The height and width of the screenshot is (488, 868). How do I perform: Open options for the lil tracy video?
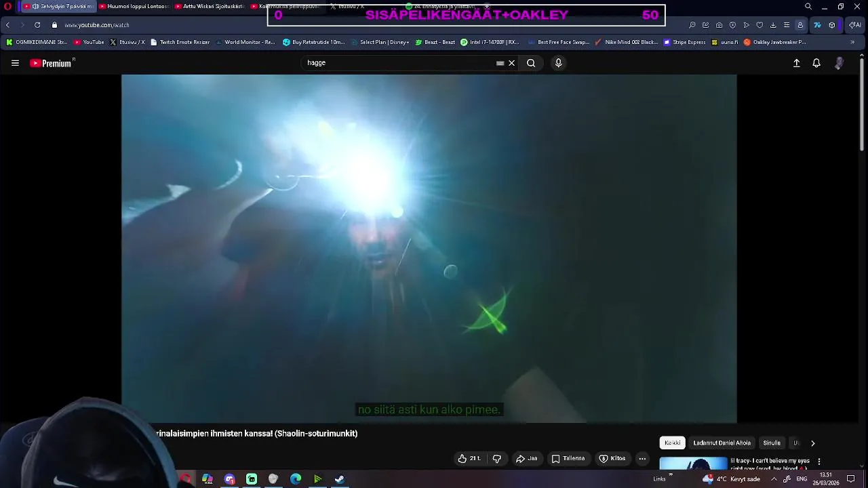coord(819,462)
